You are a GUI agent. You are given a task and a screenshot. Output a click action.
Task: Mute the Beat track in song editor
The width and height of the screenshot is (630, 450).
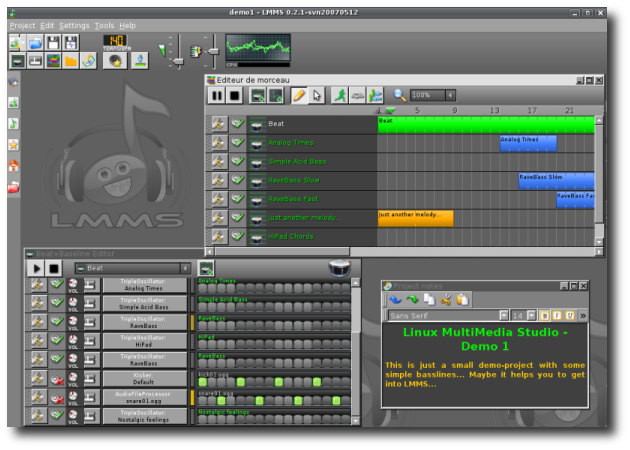pos(237,124)
